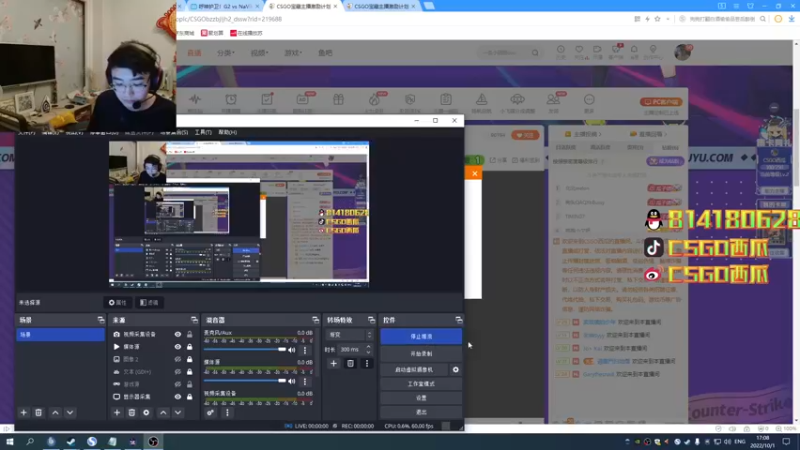Click the 开始录制 start recording button

click(421, 354)
